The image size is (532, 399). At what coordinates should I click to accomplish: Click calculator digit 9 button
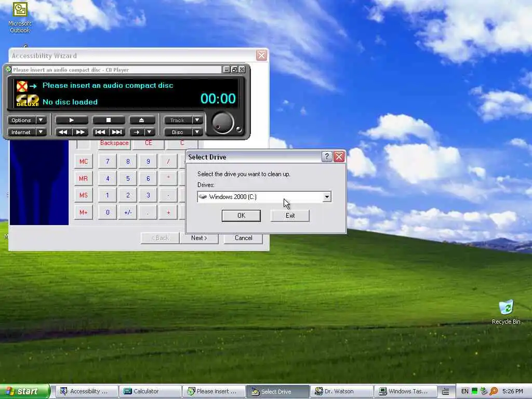[148, 162]
